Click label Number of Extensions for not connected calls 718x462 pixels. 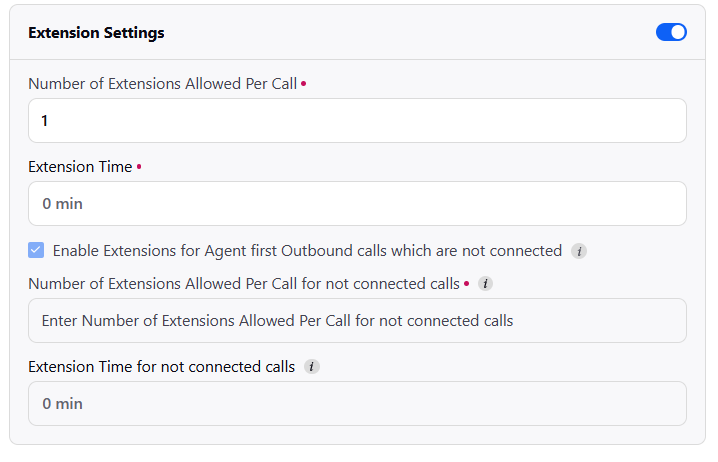[244, 284]
